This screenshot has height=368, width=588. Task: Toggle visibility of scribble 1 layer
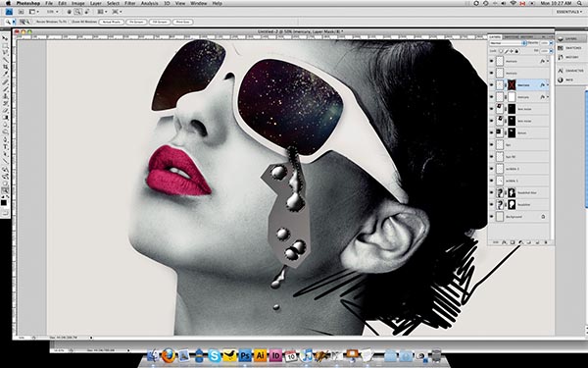click(x=492, y=181)
